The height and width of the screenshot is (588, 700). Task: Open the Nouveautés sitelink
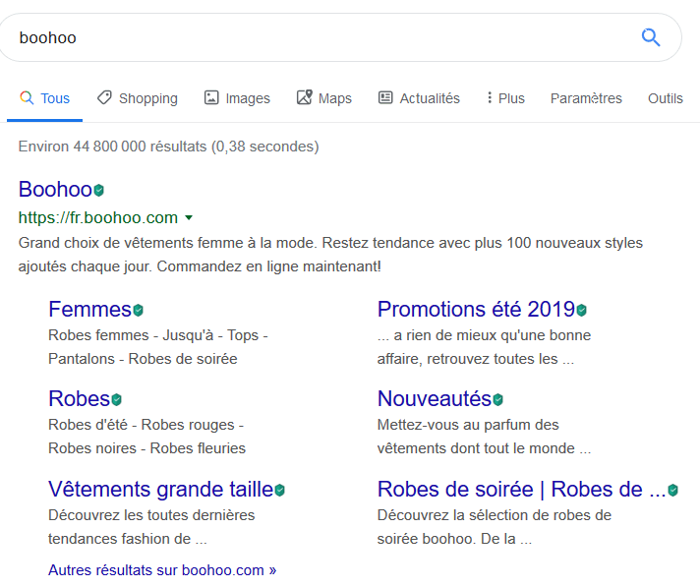[x=435, y=398]
